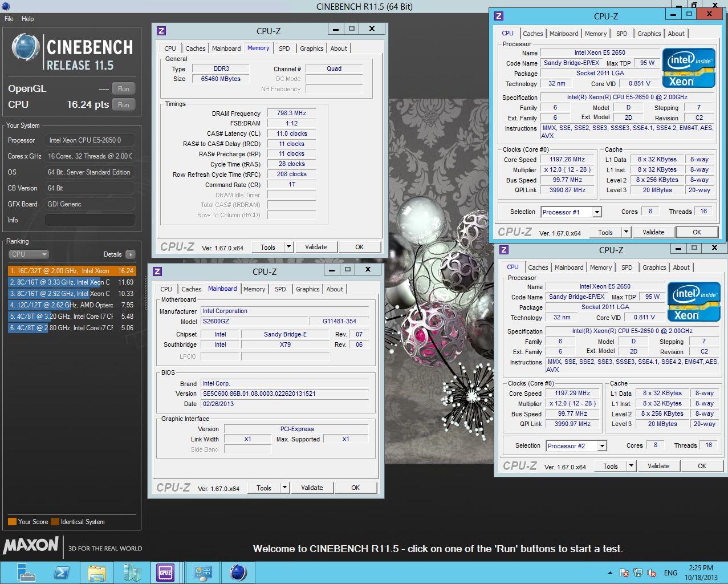Click the Processor field Intel Xeon CPU E5-2650
Viewport: 728px width, 584px height.
tap(90, 140)
